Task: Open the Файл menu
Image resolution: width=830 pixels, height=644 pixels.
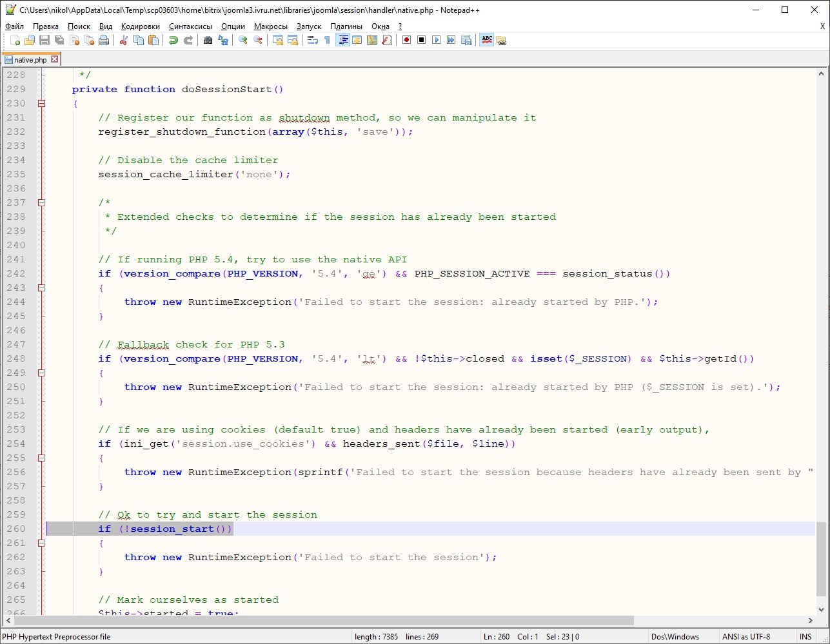Action: pyautogui.click(x=14, y=26)
